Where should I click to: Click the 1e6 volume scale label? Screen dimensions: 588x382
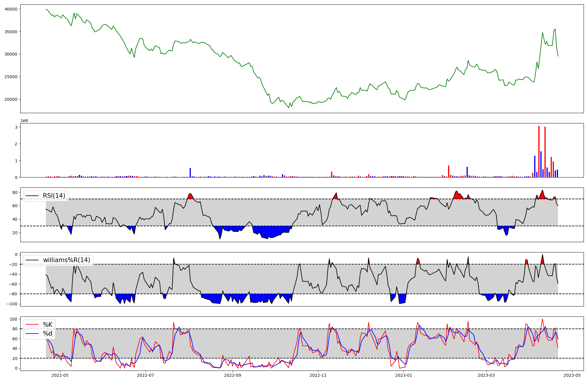[24, 120]
